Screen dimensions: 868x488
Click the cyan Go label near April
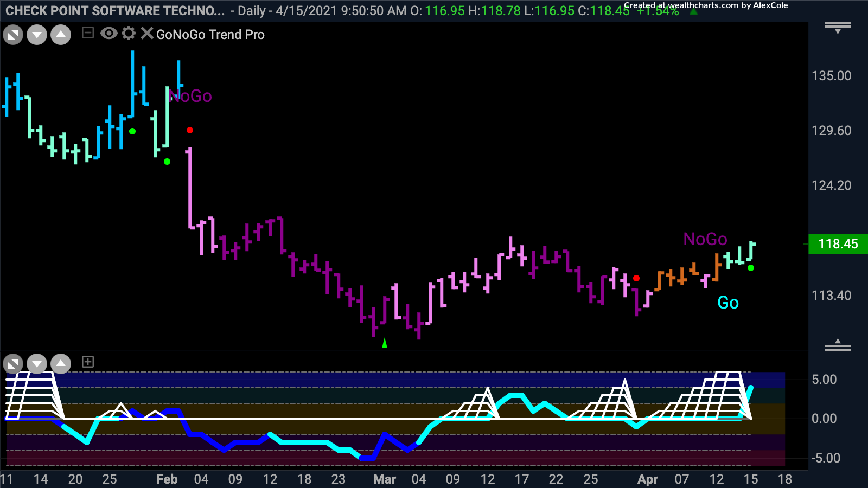tap(728, 303)
